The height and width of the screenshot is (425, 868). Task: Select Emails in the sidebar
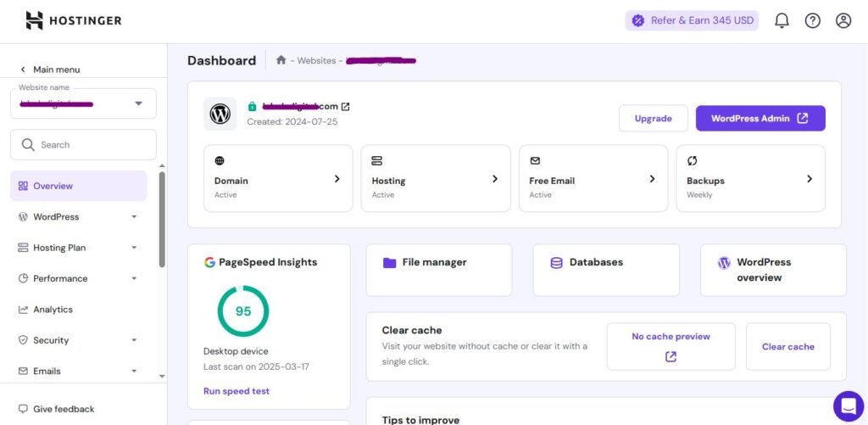79,371
